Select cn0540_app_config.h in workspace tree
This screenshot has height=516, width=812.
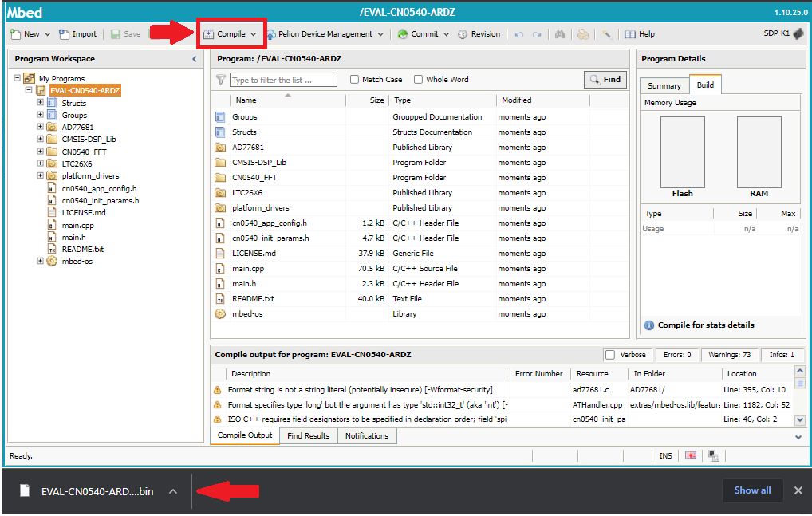[99, 188]
